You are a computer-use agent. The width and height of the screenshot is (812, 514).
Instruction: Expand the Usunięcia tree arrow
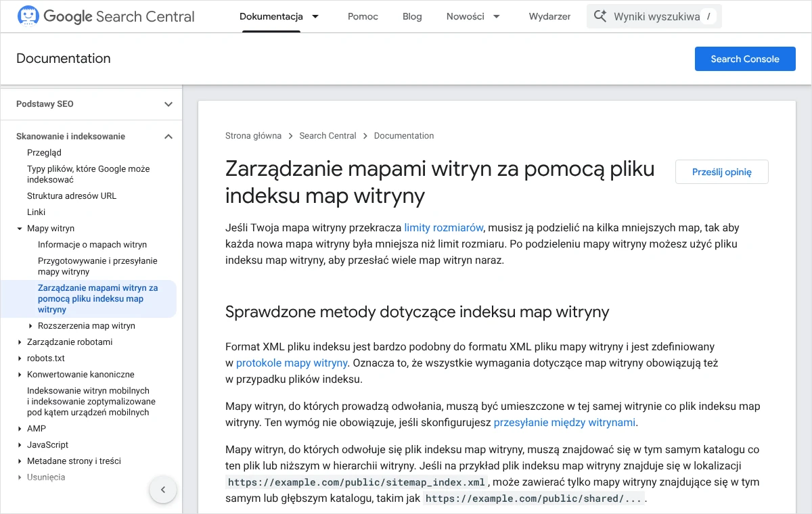(20, 477)
